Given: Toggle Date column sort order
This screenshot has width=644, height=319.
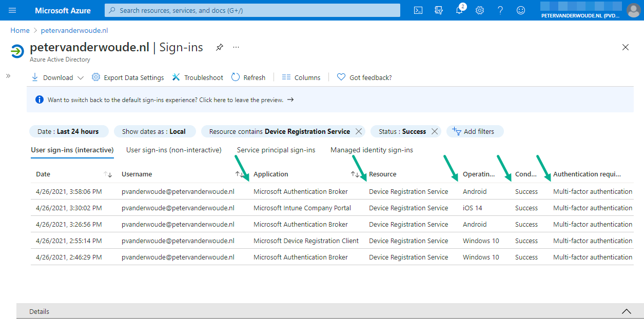Looking at the screenshot, I should [x=108, y=174].
